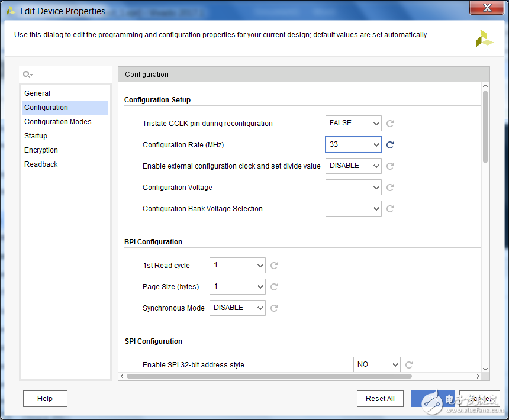Click reset icon beside external configuration clock dropdown
The image size is (509, 420).
pyautogui.click(x=390, y=166)
